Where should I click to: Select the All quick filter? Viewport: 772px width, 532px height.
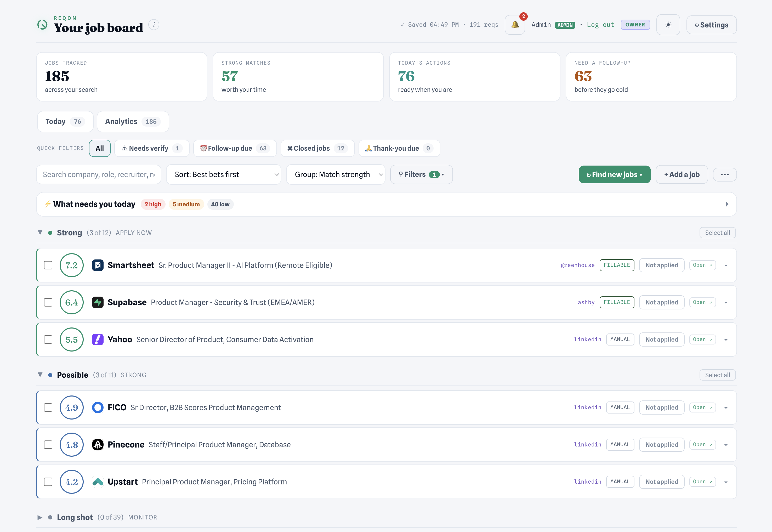(100, 148)
